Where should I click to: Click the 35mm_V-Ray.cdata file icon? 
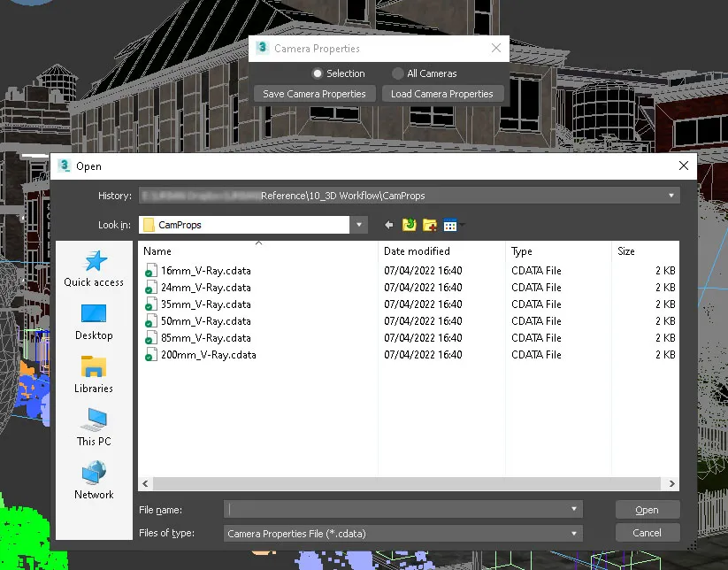click(150, 304)
